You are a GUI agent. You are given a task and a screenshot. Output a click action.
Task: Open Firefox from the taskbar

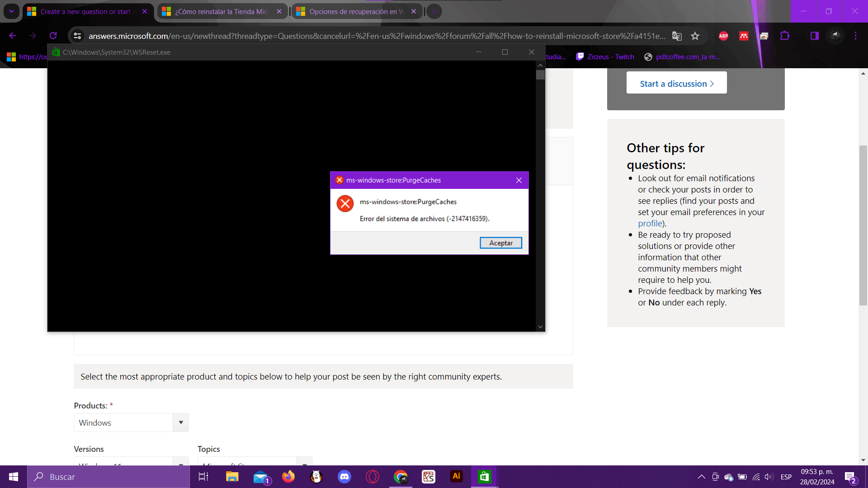pos(288,477)
